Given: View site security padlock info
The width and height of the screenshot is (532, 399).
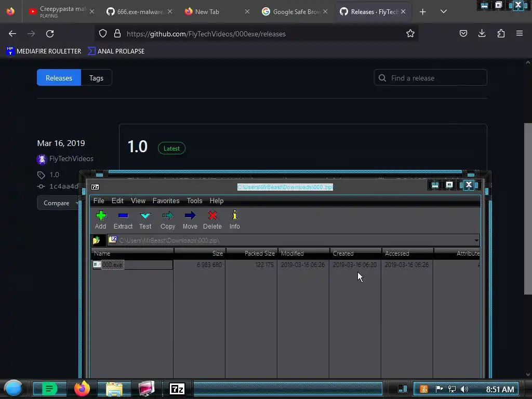Looking at the screenshot, I should [x=117, y=33].
